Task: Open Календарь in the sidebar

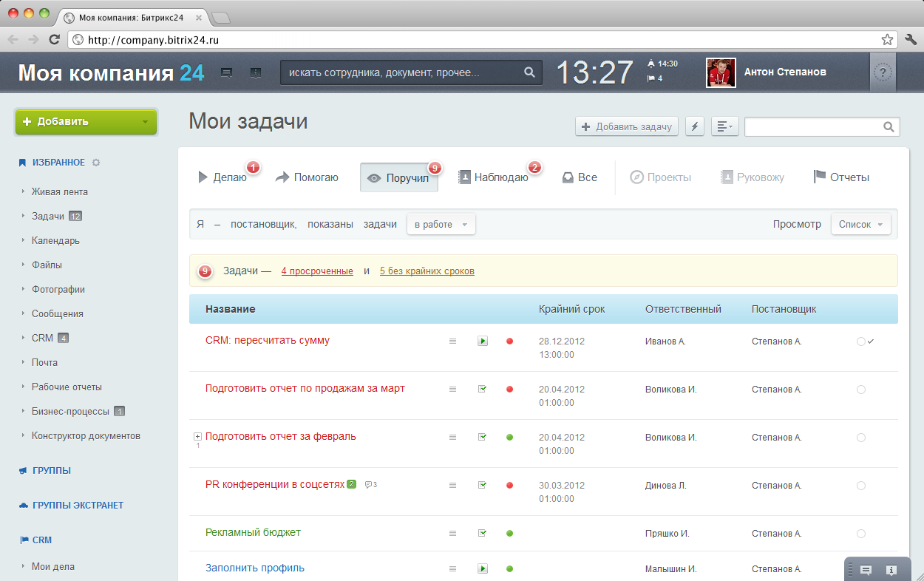Action: coord(55,240)
